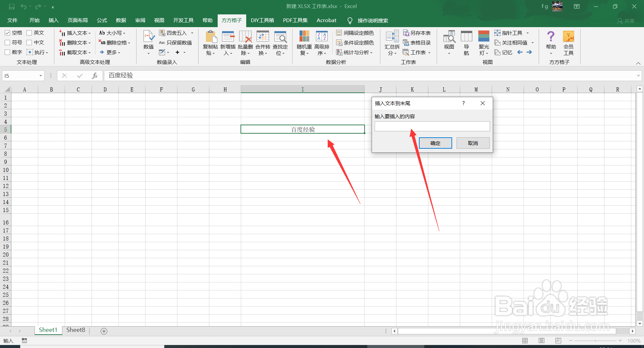Viewport: 644px width, 348px height.
Task: Click the add new sheet plus icon
Action: pos(104,331)
